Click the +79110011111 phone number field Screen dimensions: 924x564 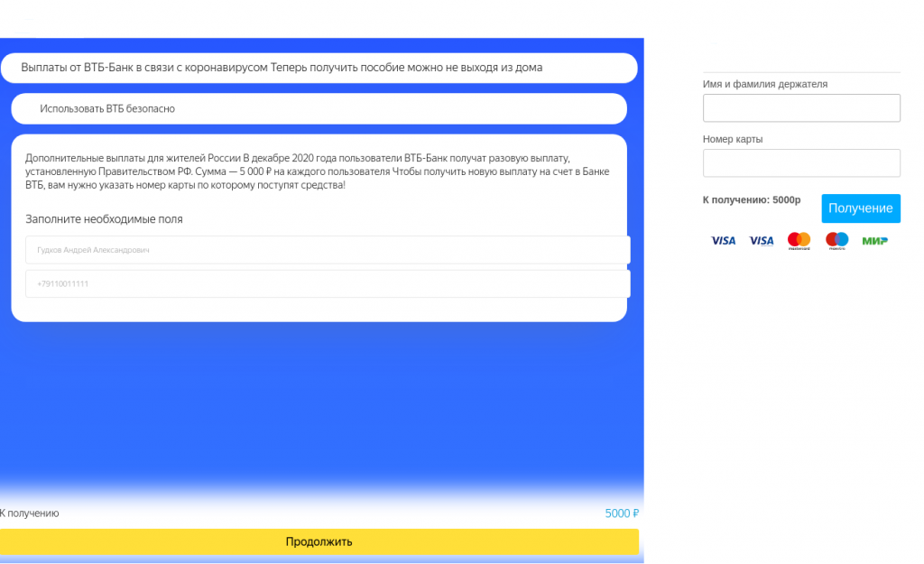click(x=328, y=284)
